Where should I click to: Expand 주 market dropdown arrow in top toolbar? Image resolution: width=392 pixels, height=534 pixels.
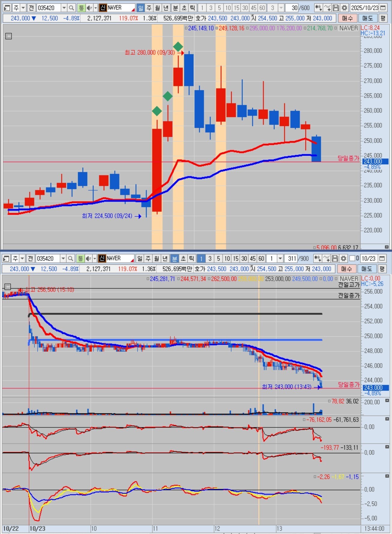click(23, 8)
